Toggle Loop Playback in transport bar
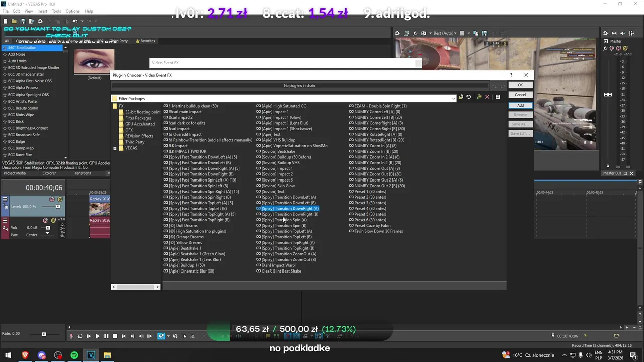644x362 pixels. click(80, 336)
